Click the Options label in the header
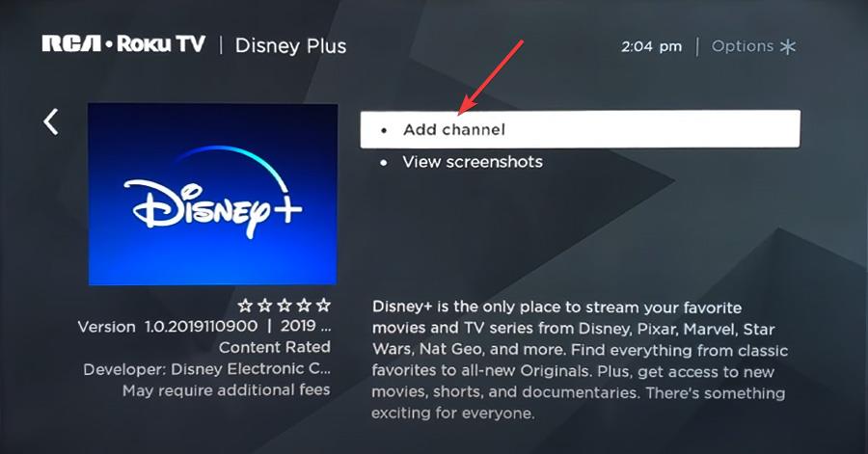The image size is (868, 454). click(x=743, y=46)
